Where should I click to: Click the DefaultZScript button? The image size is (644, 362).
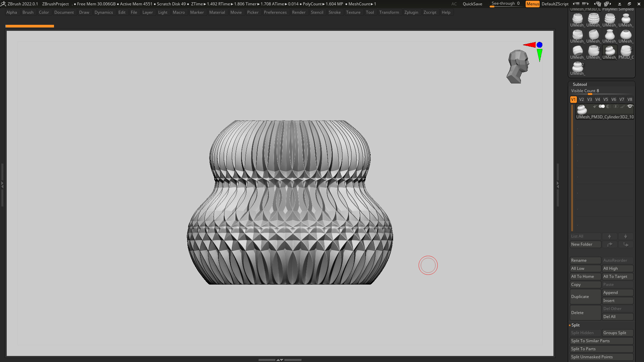(555, 4)
